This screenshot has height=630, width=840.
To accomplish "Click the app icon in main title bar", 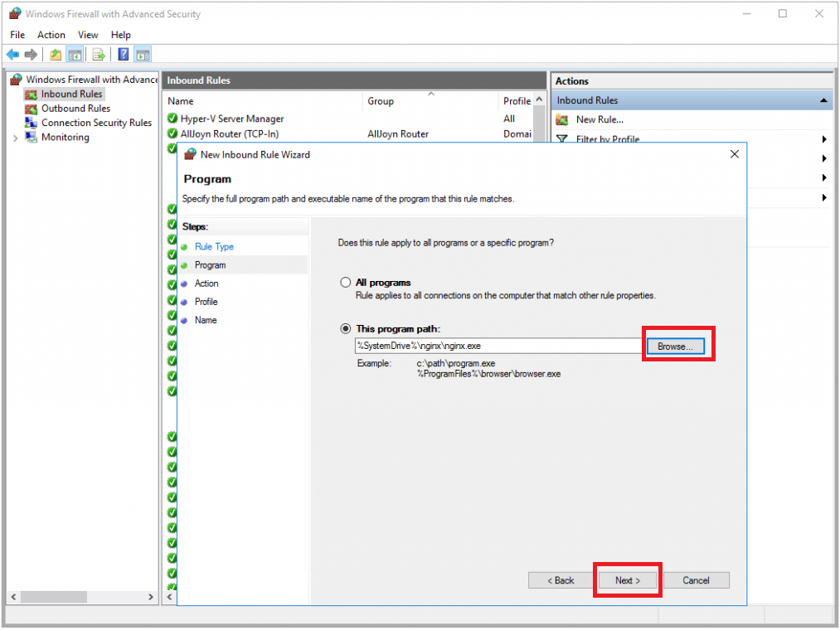I will click(15, 14).
